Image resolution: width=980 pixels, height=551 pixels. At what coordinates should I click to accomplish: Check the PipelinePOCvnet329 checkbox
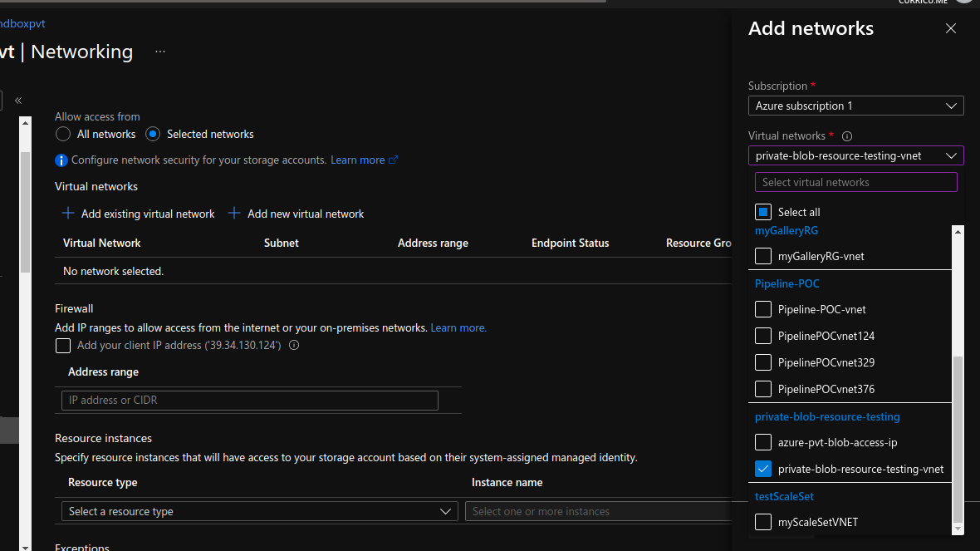(x=762, y=362)
